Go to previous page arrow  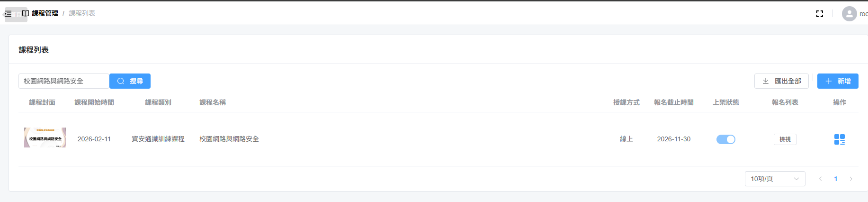(x=821, y=179)
